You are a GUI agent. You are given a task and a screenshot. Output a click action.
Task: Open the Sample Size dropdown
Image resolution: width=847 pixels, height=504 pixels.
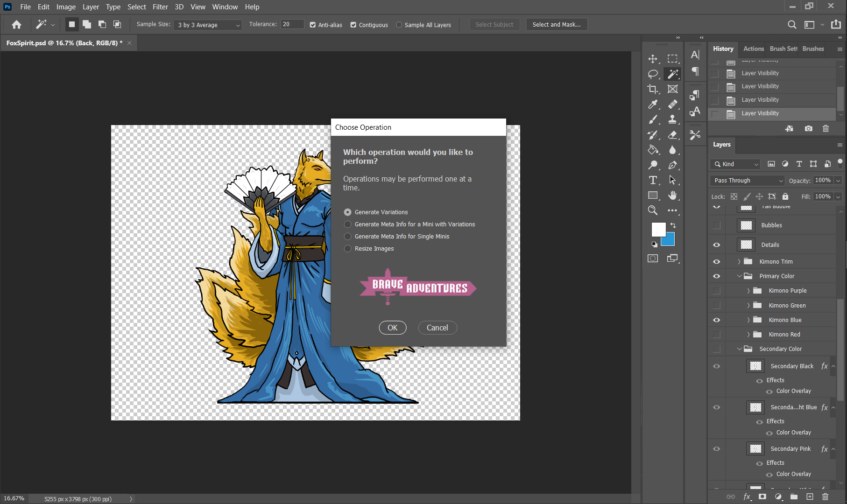[208, 25]
